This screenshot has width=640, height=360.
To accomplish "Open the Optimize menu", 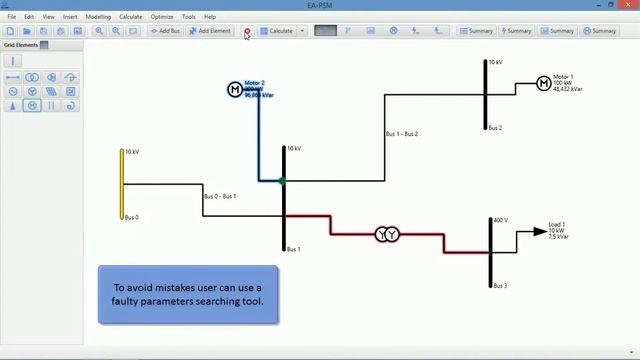I will click(x=162, y=17).
